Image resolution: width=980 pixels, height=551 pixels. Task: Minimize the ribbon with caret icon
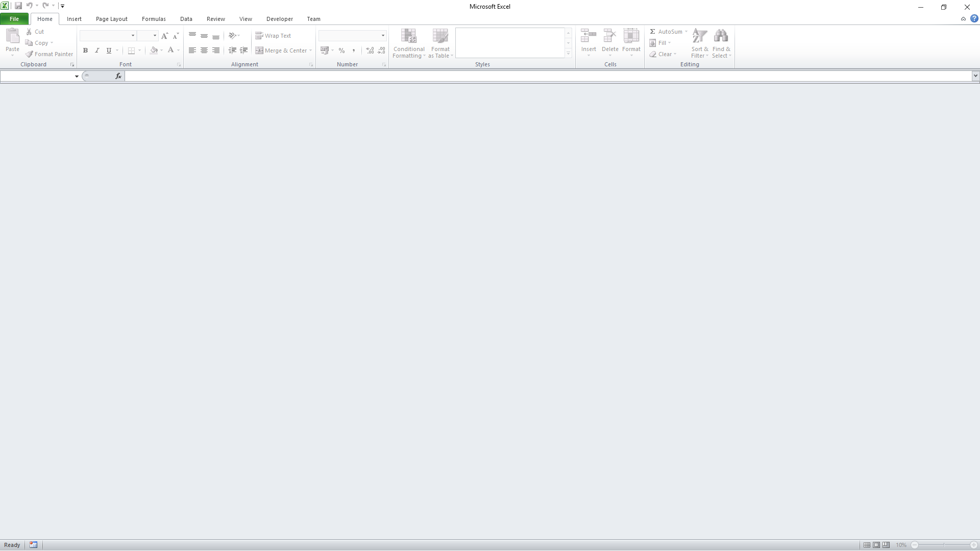click(963, 19)
